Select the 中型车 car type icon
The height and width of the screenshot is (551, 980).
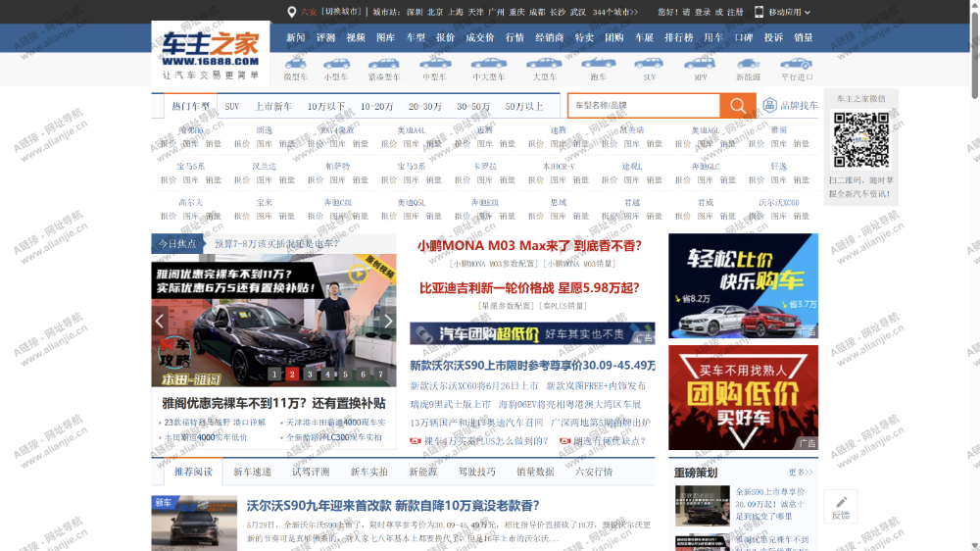435,63
